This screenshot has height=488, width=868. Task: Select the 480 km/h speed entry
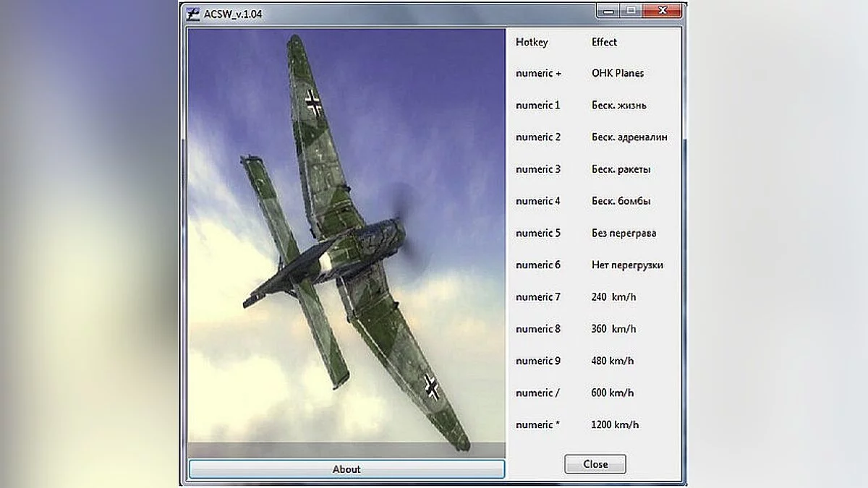[611, 360]
